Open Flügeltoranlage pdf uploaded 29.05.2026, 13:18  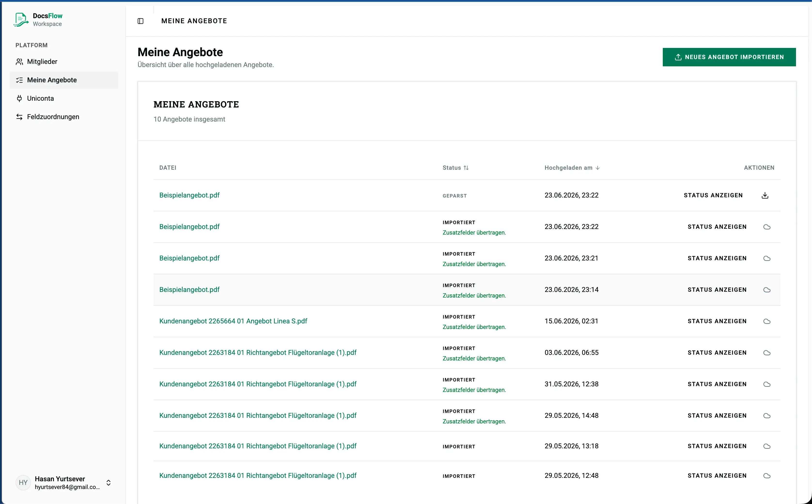(x=258, y=446)
